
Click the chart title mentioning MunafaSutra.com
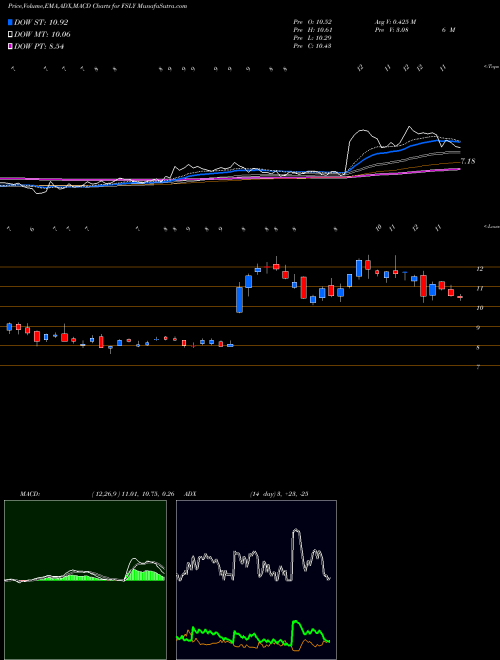(98, 6)
